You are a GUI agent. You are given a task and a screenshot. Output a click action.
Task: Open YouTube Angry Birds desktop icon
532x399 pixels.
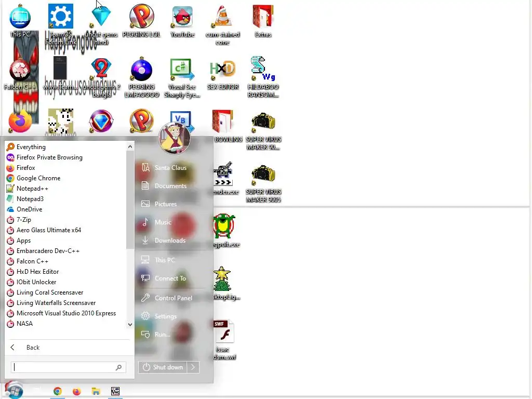182,20
